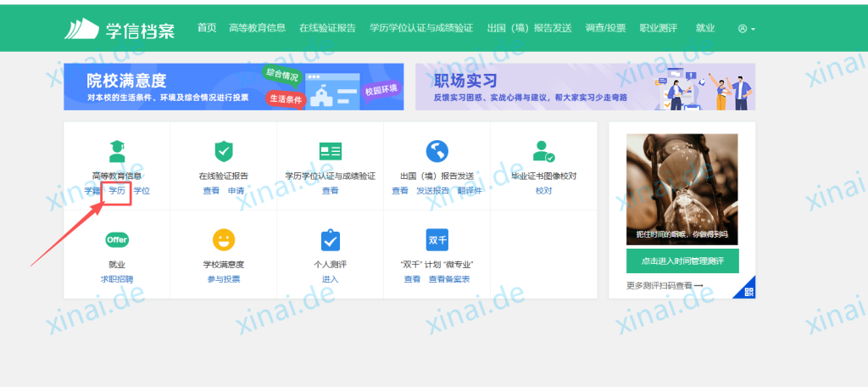Viewport: 868px width, 387px height.
Task: Click the blue clipboard 个人测评 icon
Action: click(330, 240)
